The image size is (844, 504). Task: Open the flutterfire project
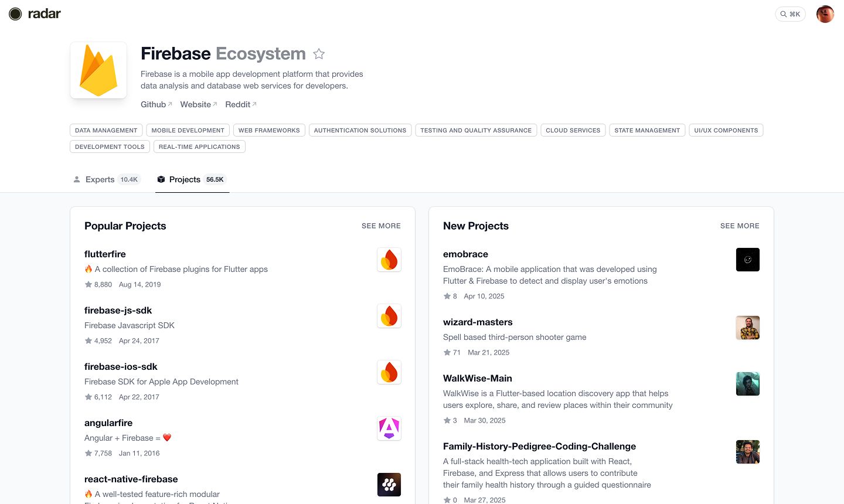coord(105,254)
